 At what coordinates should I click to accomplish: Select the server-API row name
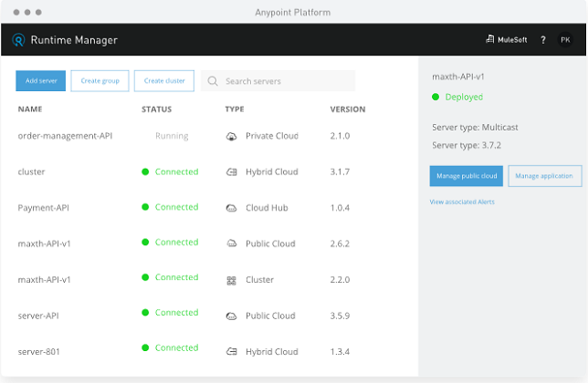[38, 316]
